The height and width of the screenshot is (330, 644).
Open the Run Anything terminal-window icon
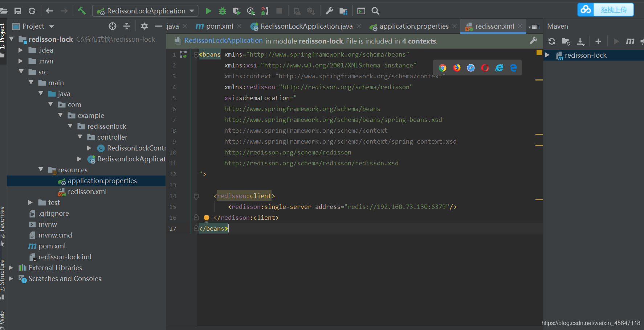pos(361,11)
